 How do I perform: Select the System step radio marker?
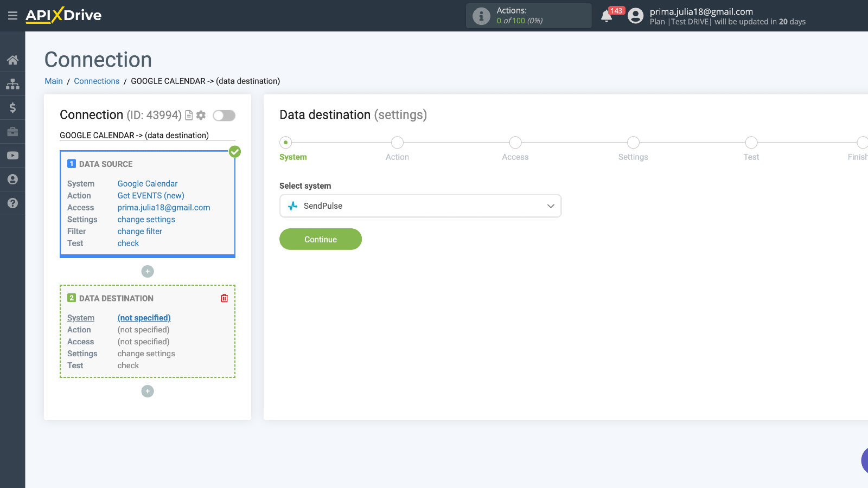[285, 143]
